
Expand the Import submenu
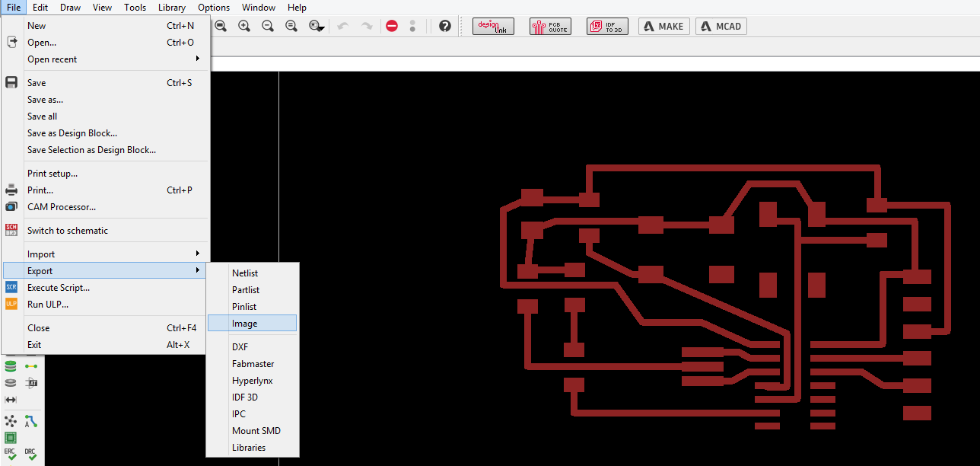click(105, 254)
